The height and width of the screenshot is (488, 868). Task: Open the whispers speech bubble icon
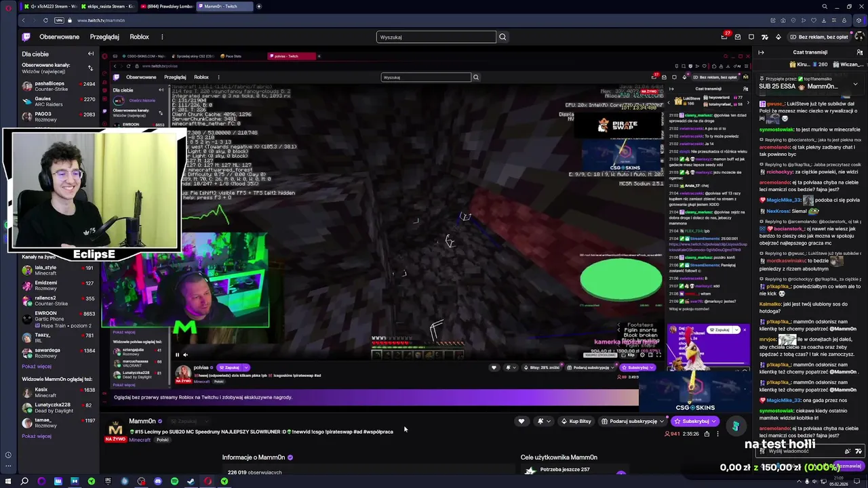[751, 37]
